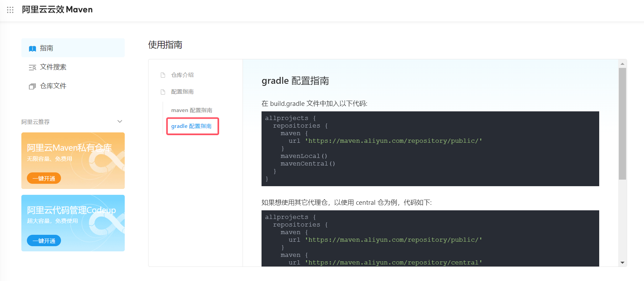This screenshot has height=281, width=644.
Task: Select gradle 配置指南 sub-item
Action: [192, 126]
